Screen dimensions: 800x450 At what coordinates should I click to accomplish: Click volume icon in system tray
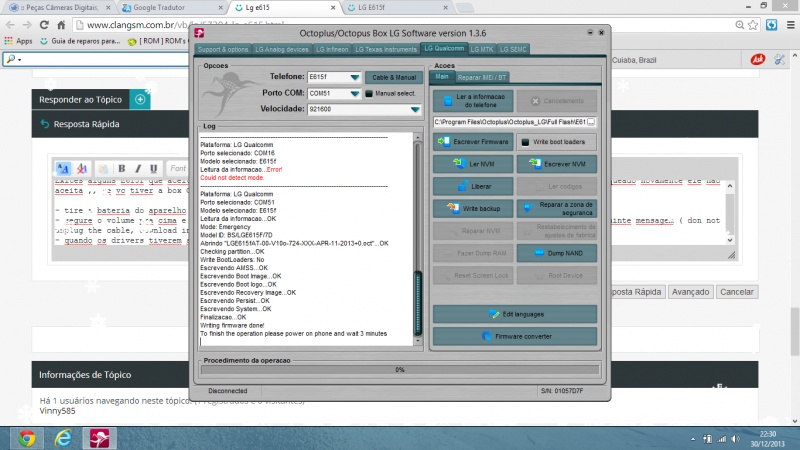click(x=735, y=439)
